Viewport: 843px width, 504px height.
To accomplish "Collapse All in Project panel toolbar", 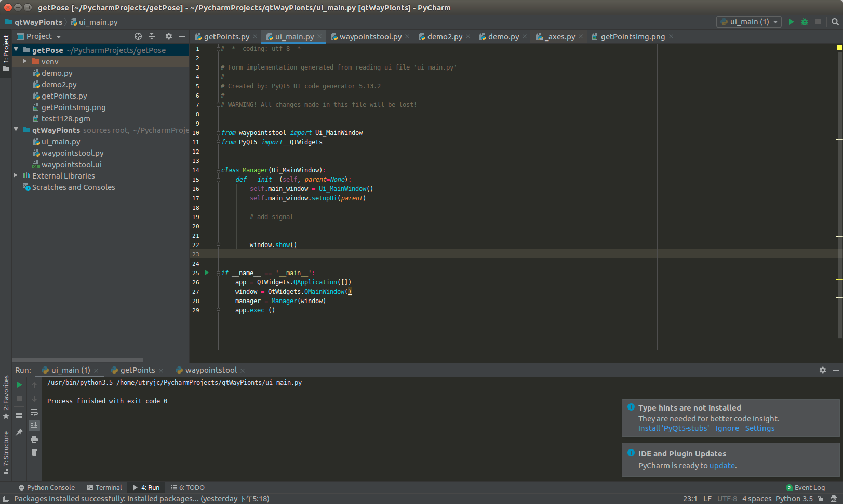I will tap(152, 36).
